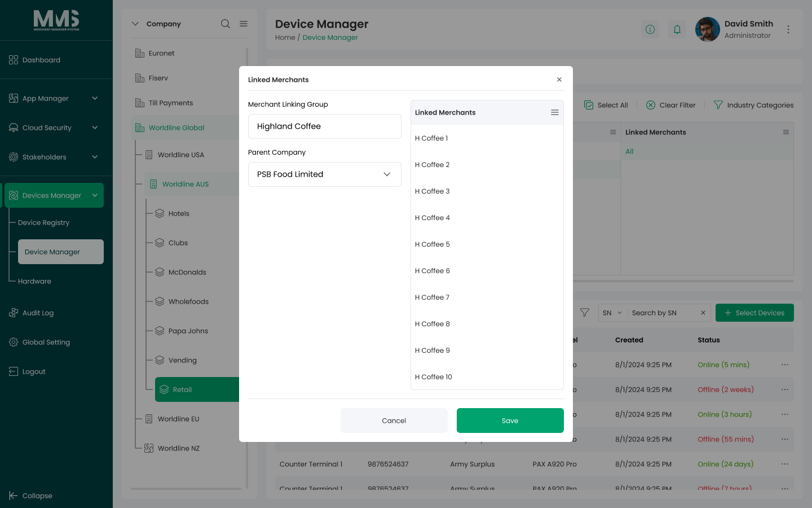This screenshot has width=812, height=508.
Task: Click Home breadcrumb link
Action: click(285, 37)
